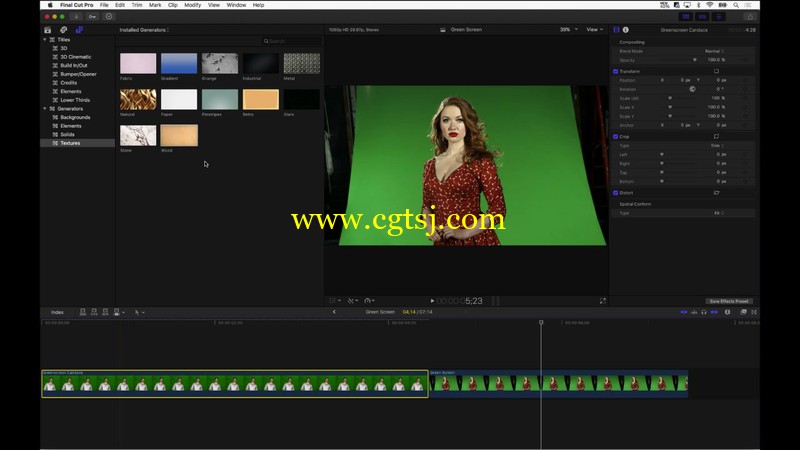This screenshot has width=800, height=450.
Task: Open Spotlight search in menu bar
Action: (736, 5)
